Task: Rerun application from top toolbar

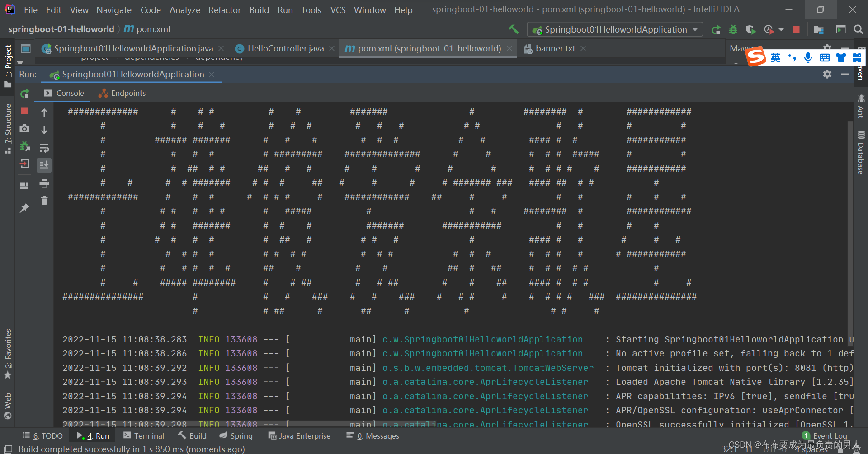Action: coord(716,30)
